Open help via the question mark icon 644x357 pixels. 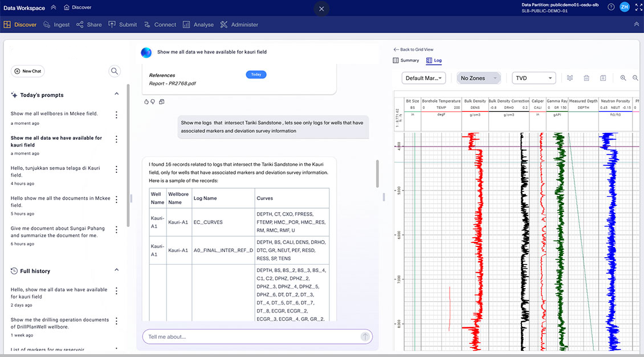pos(611,7)
